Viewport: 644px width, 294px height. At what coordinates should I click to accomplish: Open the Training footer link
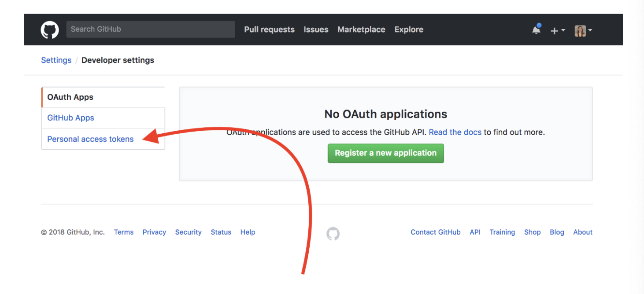pos(502,232)
